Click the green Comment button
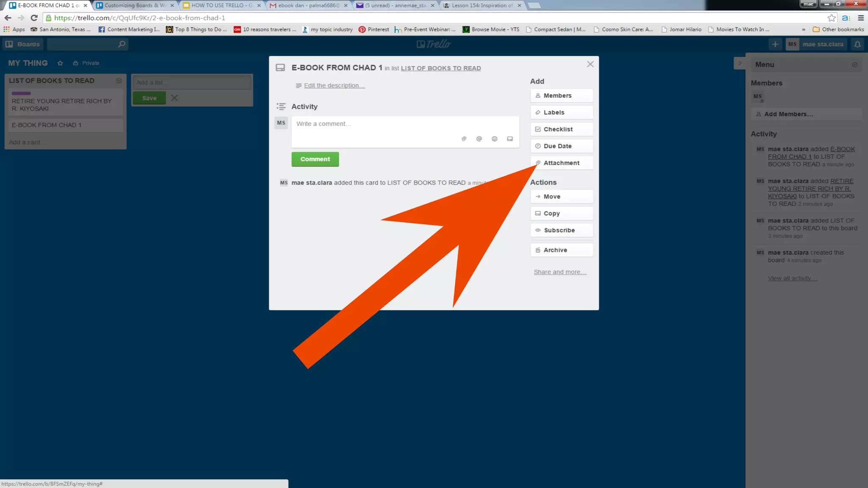The width and height of the screenshot is (868, 488). click(x=315, y=159)
